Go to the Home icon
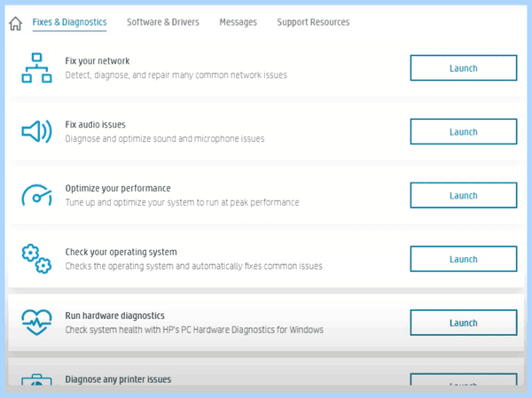Image resolution: width=532 pixels, height=398 pixels. 16,23
